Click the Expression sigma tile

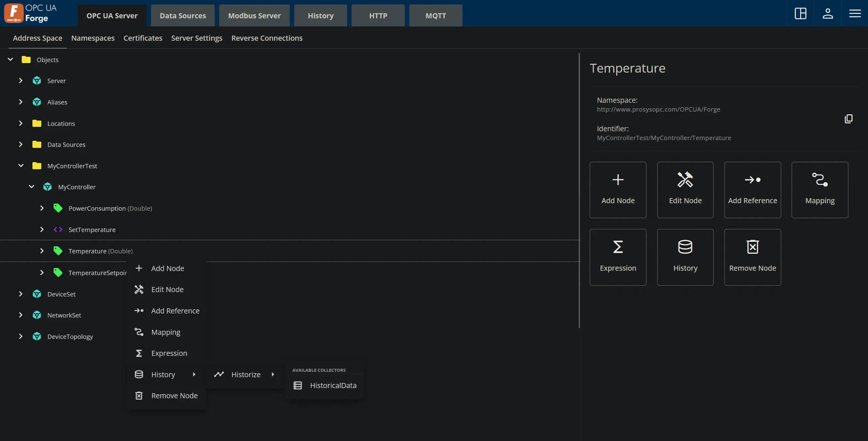618,257
